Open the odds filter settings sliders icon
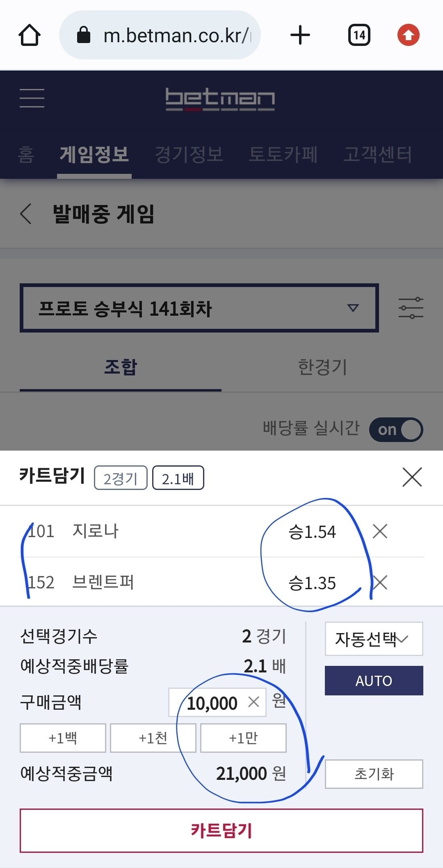Image resolution: width=443 pixels, height=868 pixels. coord(412,308)
